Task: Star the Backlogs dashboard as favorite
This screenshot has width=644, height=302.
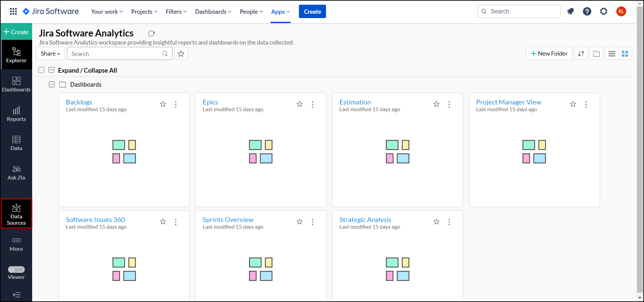Action: 163,104
